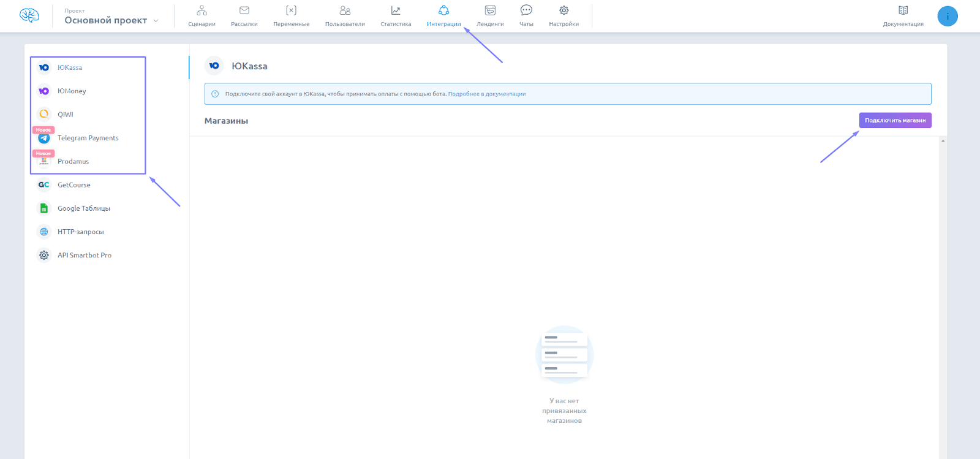Click the Подключить магазин button
This screenshot has width=980, height=459.
coord(895,120)
